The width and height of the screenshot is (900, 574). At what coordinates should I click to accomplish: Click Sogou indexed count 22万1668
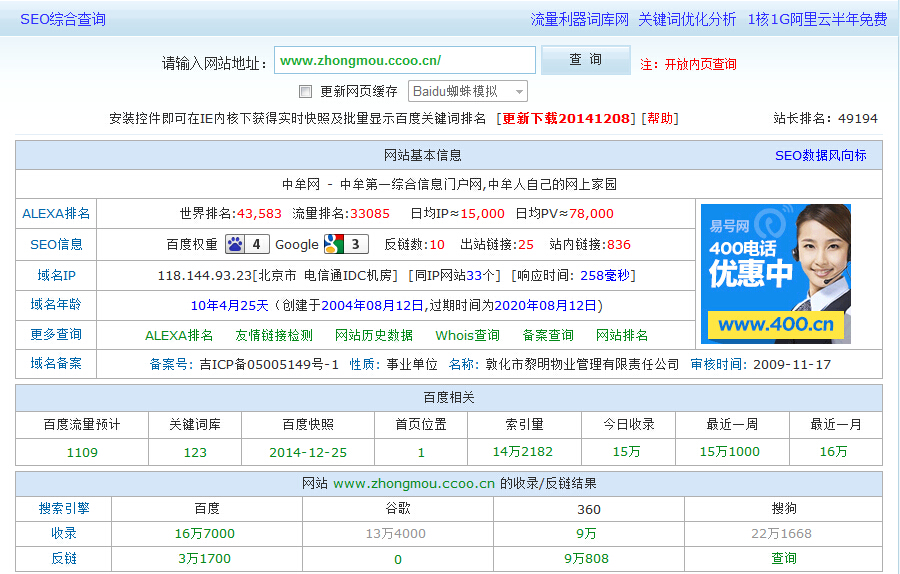pos(782,534)
